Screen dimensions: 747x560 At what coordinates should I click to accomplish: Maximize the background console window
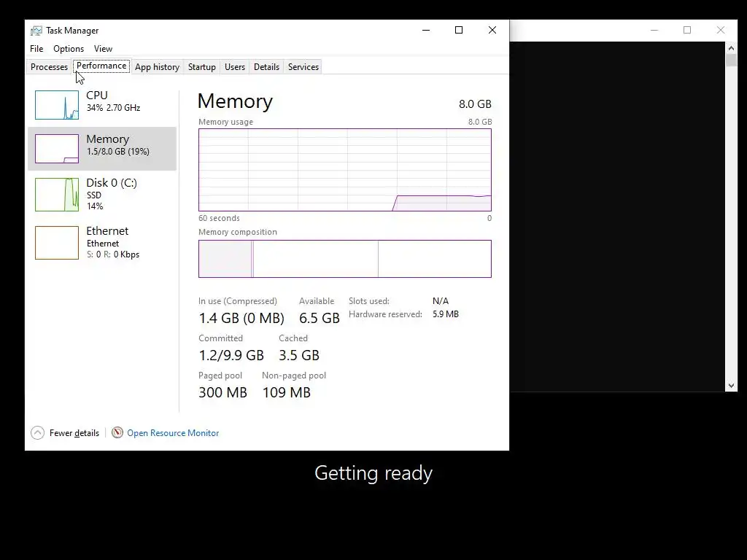click(x=687, y=30)
